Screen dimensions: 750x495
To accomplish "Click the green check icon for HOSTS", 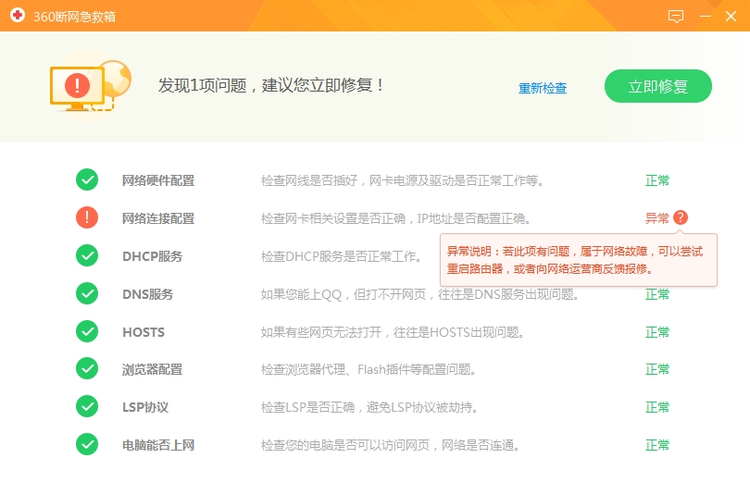I will (87, 331).
